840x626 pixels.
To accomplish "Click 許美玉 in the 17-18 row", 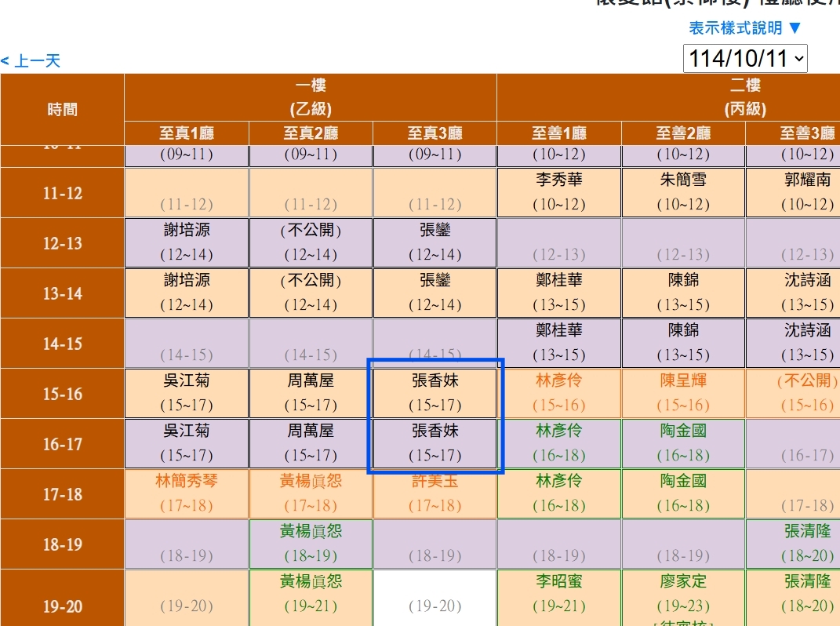I will point(435,482).
